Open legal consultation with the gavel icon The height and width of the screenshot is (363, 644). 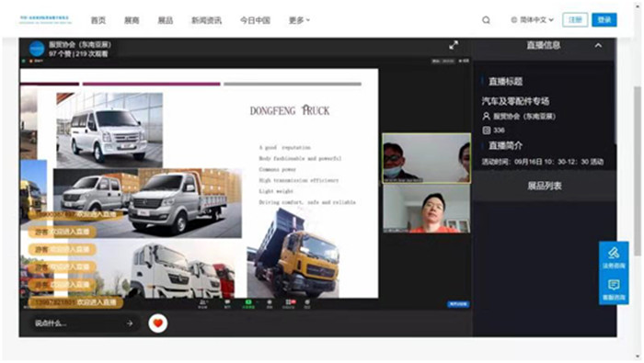tap(614, 257)
